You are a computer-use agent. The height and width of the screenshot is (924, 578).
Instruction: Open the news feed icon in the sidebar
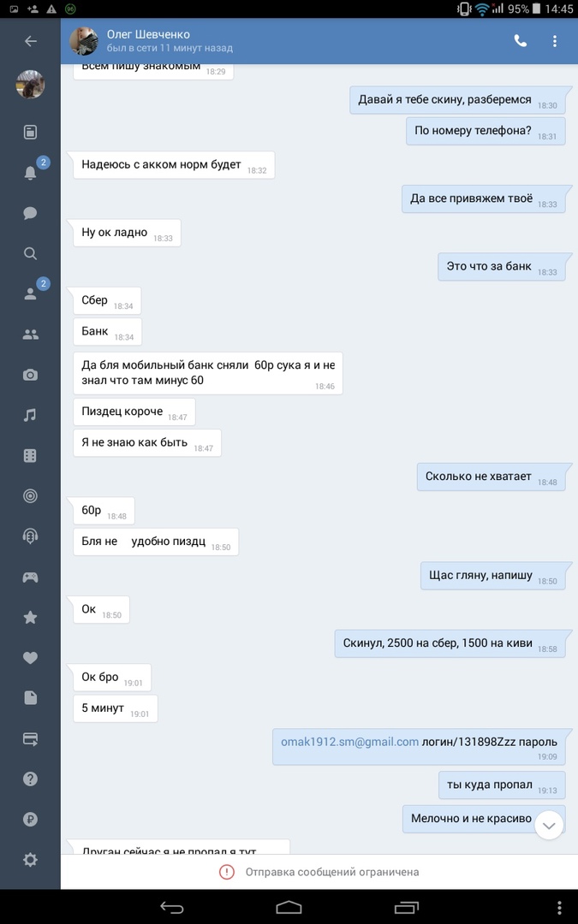tap(30, 132)
